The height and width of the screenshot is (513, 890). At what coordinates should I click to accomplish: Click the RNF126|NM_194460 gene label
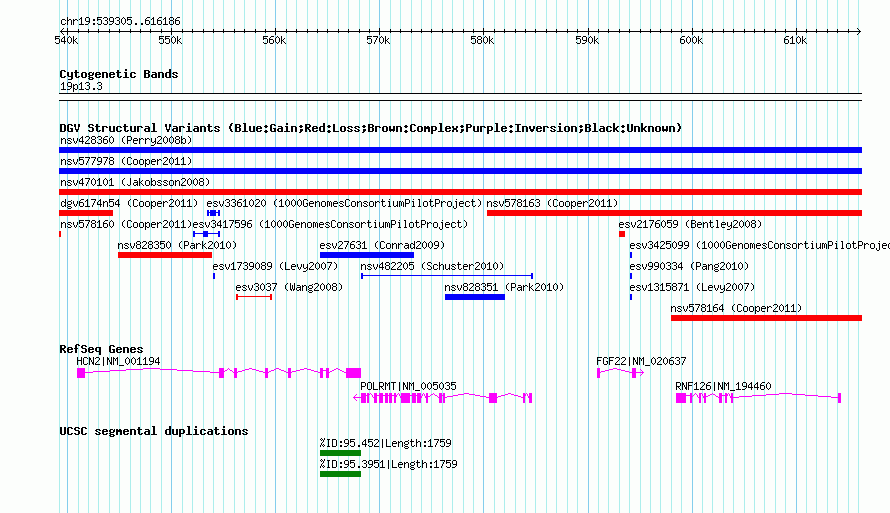(x=723, y=386)
